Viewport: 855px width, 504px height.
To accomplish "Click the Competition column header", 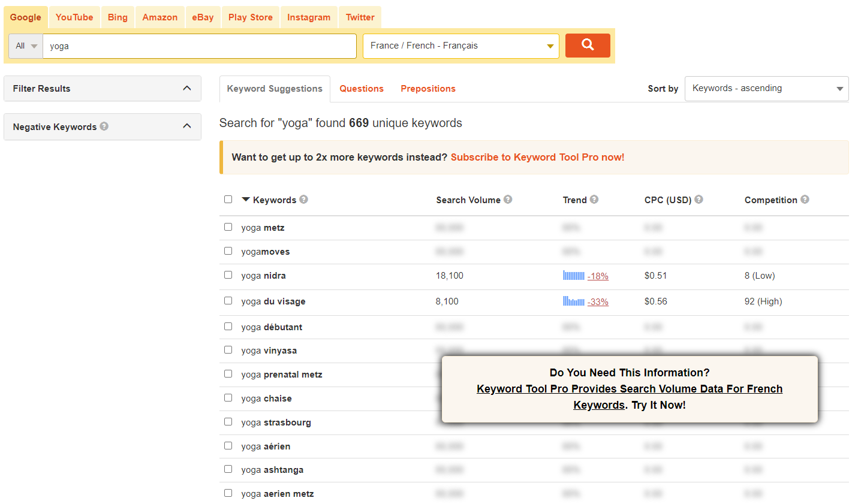I will pyautogui.click(x=771, y=200).
